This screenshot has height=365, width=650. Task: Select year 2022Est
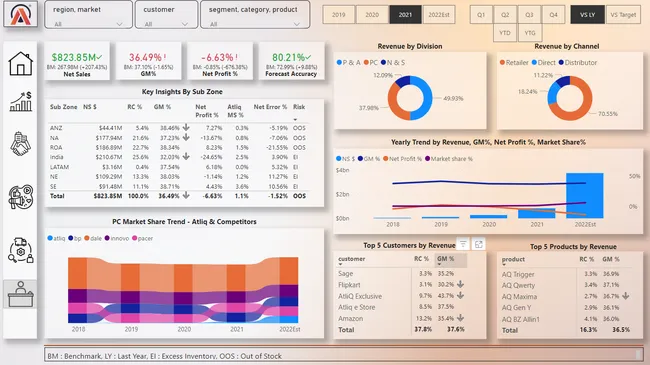(x=439, y=15)
